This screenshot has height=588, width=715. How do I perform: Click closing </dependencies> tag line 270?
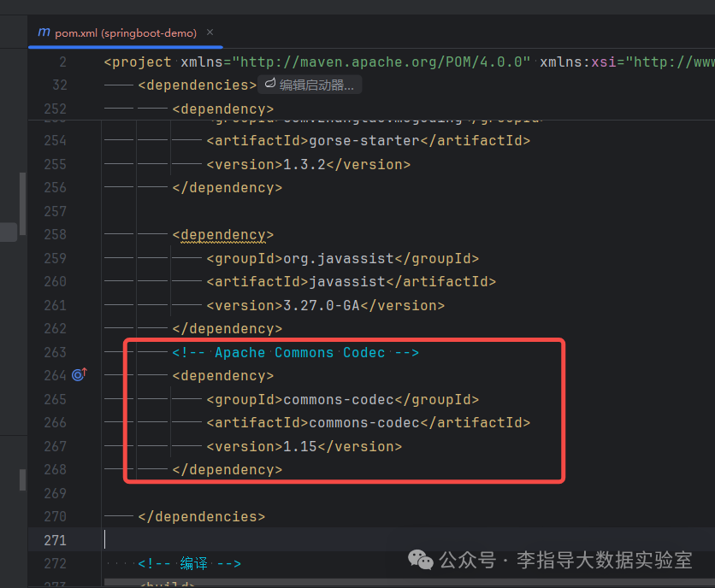click(202, 516)
